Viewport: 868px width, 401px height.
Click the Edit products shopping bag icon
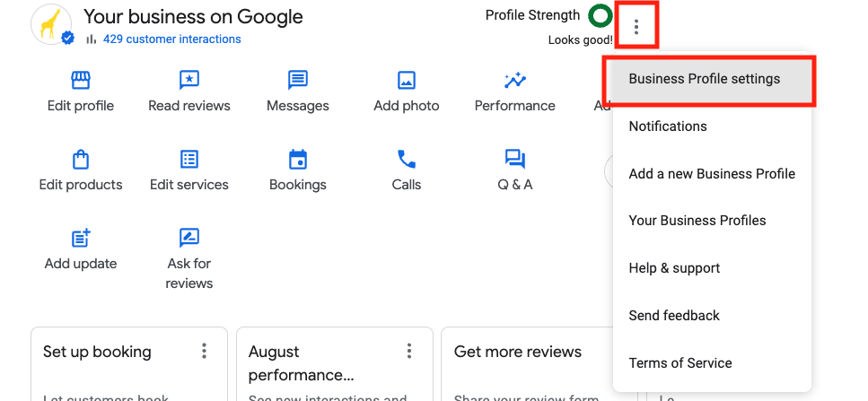[x=81, y=160]
